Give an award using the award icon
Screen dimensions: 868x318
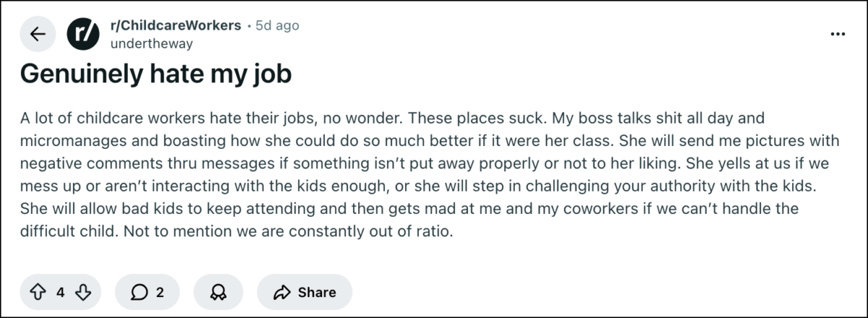[216, 292]
